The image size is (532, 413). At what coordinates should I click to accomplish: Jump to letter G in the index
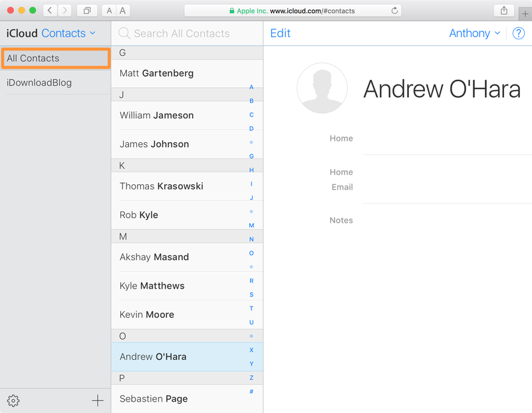[251, 156]
